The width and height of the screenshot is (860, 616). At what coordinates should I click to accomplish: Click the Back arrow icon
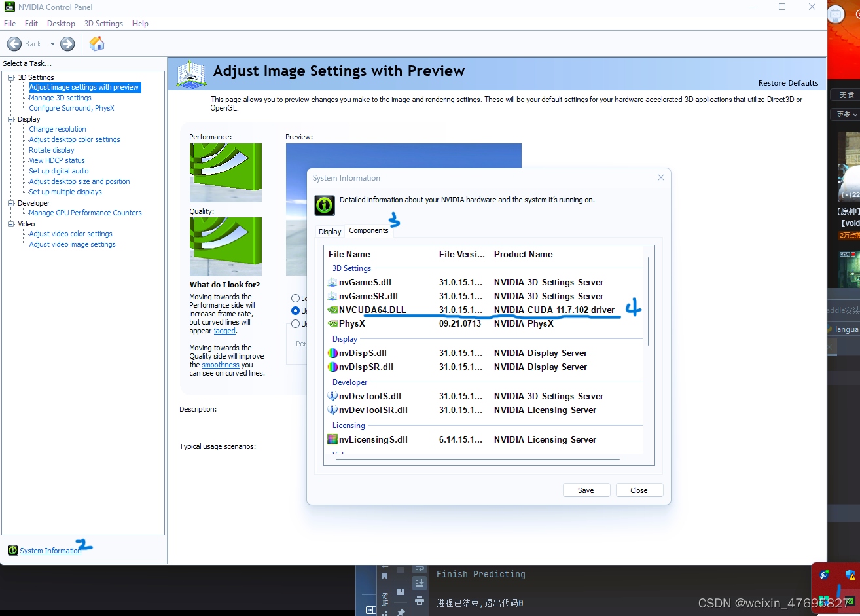(14, 44)
